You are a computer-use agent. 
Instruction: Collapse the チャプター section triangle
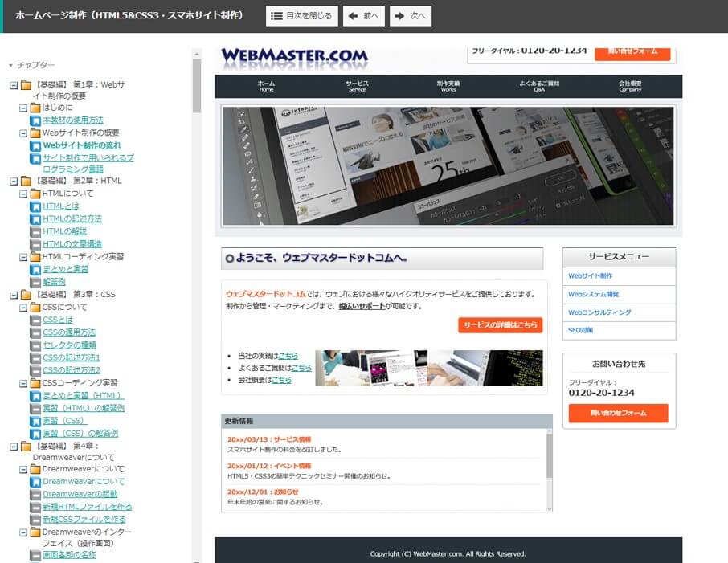click(x=10, y=65)
